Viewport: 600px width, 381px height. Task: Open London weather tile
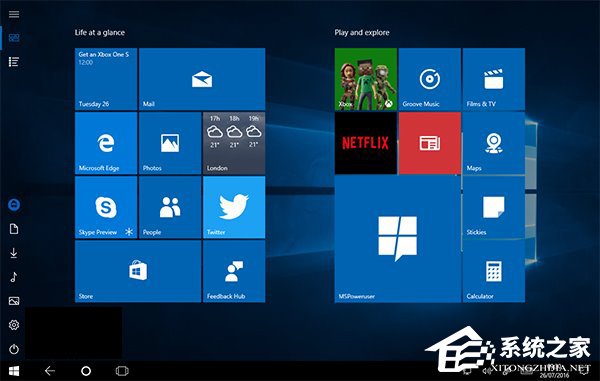(234, 143)
